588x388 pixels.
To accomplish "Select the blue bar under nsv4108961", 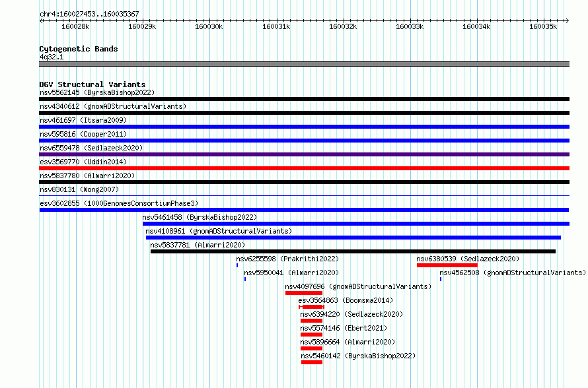I will [353, 238].
